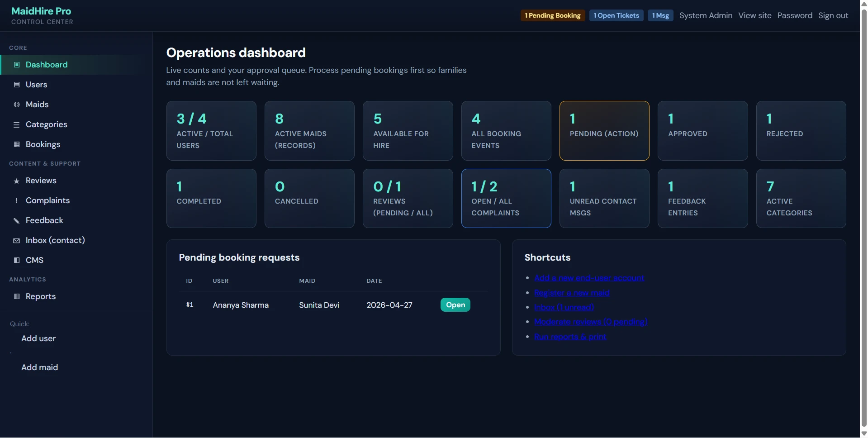Click the 1 Pending Booking badge
The height and width of the screenshot is (438, 868).
(553, 15)
